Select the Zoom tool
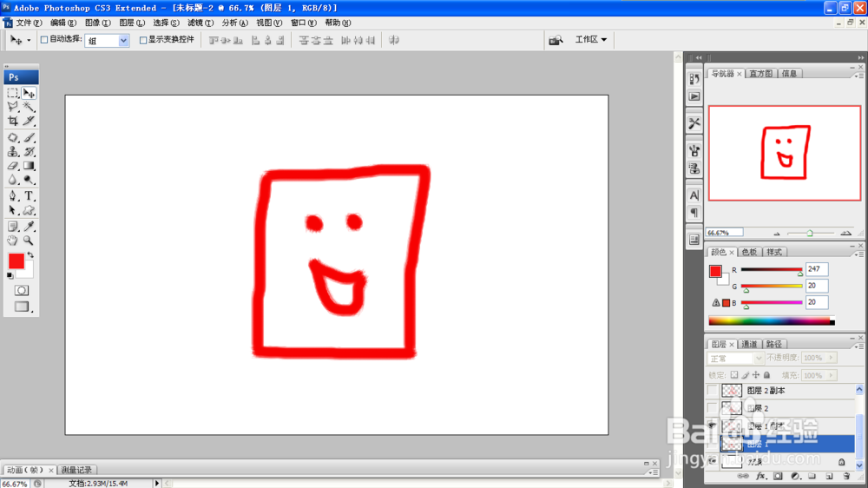This screenshot has width=868, height=488. point(29,241)
